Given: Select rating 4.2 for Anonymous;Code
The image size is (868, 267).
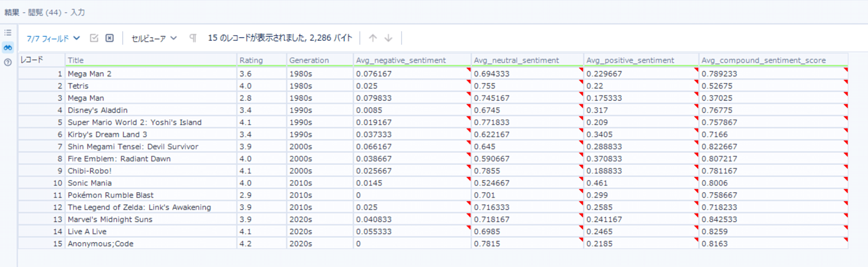Looking at the screenshot, I should click(262, 244).
